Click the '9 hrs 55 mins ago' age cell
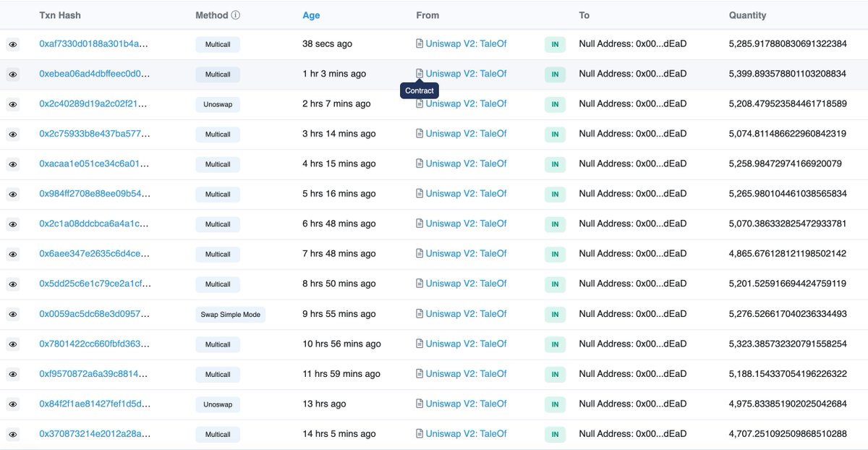Image resolution: width=868 pixels, height=450 pixels. click(339, 314)
